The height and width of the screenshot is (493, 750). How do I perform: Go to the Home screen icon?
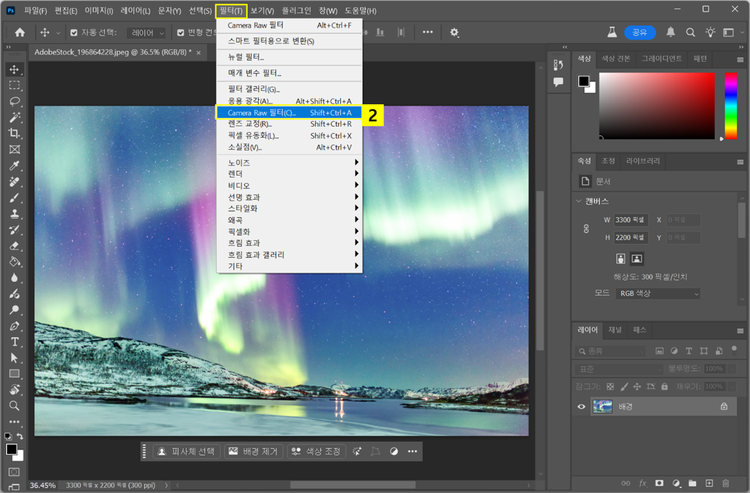click(20, 33)
